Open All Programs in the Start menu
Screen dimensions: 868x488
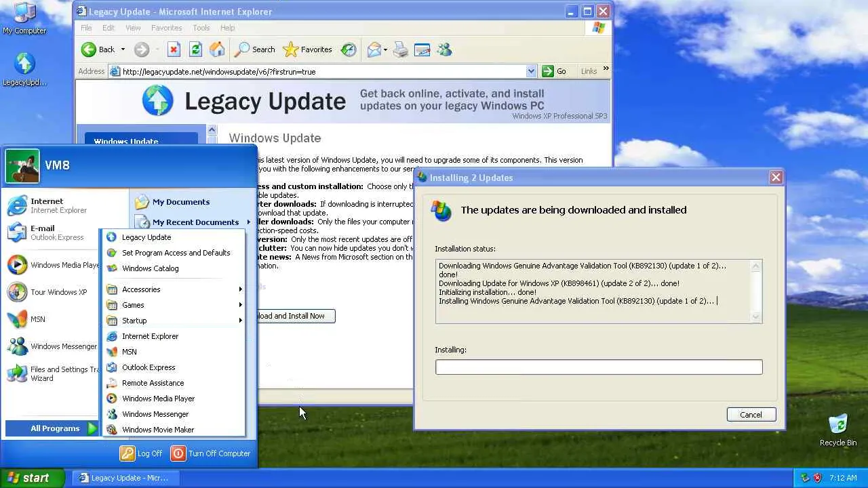[x=53, y=428]
